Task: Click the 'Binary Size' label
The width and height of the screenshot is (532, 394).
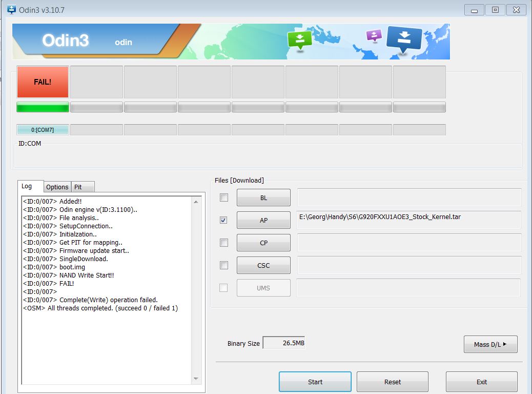Action: 243,343
